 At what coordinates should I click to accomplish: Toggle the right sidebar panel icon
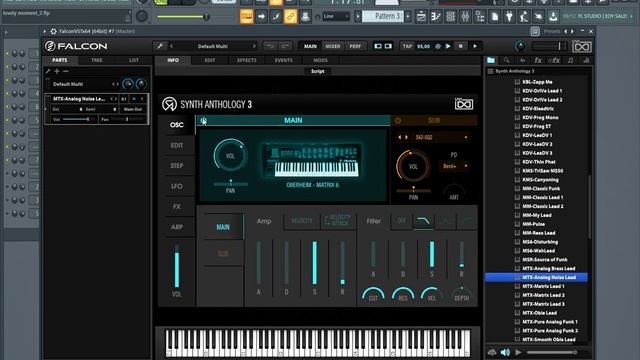[x=388, y=46]
